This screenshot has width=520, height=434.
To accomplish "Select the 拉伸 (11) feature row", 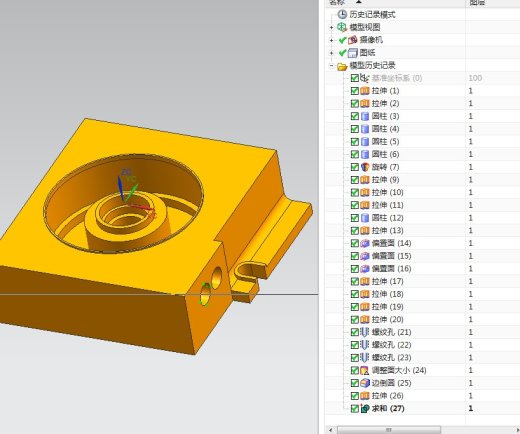I will (422, 205).
